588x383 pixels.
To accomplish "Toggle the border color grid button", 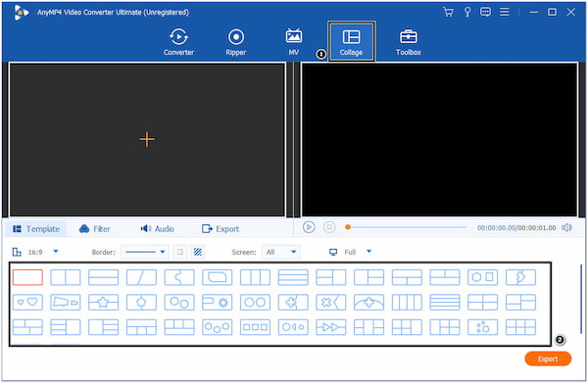I will point(180,252).
